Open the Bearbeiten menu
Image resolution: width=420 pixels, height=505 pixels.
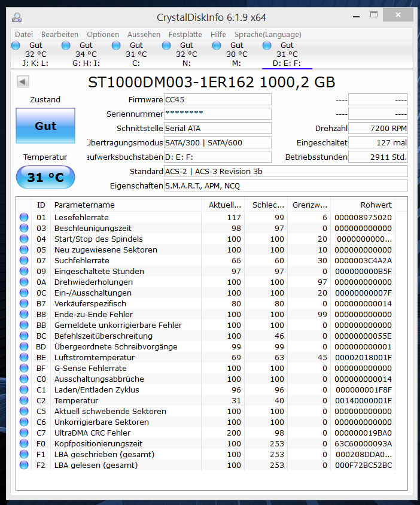(x=60, y=35)
